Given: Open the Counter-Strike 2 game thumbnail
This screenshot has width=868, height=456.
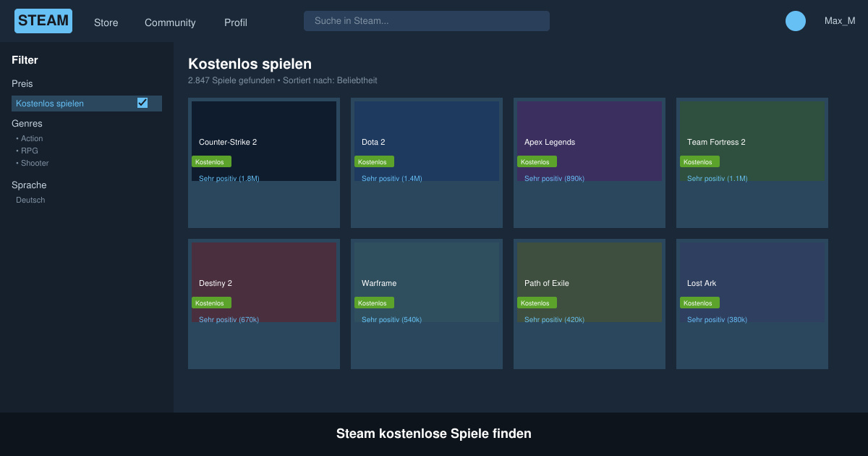Looking at the screenshot, I should click(x=264, y=141).
